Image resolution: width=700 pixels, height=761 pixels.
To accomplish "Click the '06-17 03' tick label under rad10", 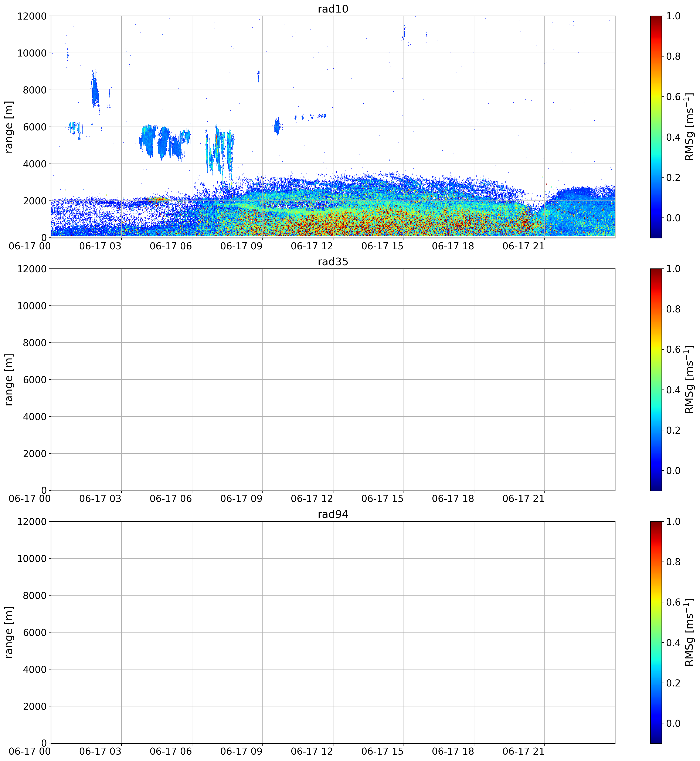I will (x=100, y=246).
